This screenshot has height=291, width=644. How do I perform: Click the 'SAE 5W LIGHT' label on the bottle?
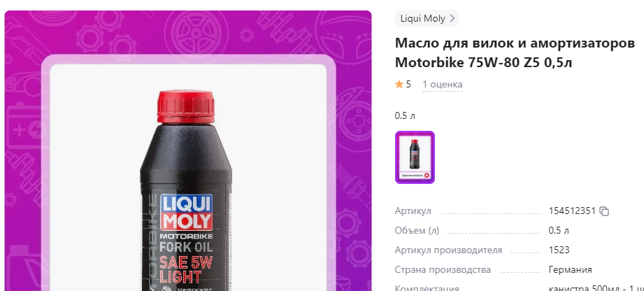pyautogui.click(x=185, y=269)
